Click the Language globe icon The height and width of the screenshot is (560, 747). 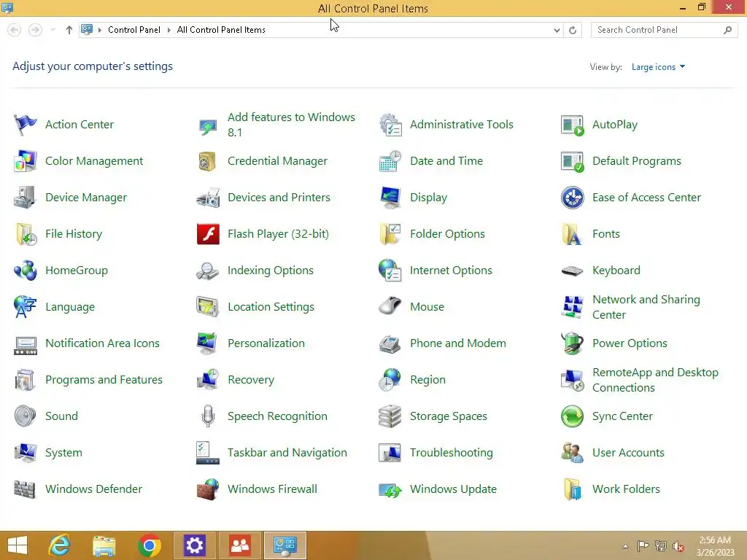pos(25,307)
